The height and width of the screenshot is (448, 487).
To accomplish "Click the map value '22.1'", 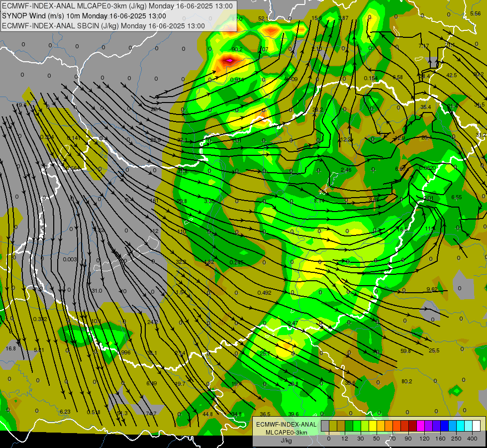I will point(156,109).
